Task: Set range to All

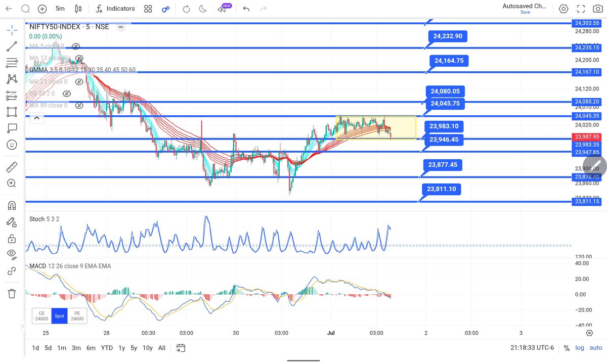Action: click(161, 348)
